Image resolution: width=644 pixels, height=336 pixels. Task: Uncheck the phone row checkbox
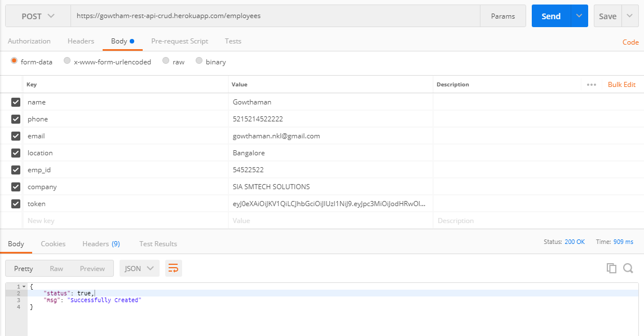point(16,119)
